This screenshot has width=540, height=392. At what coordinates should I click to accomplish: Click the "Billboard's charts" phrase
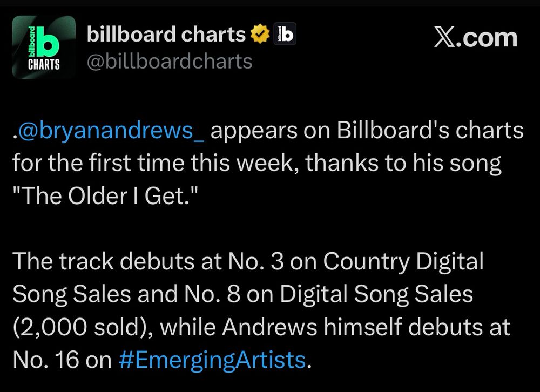pyautogui.click(x=430, y=132)
